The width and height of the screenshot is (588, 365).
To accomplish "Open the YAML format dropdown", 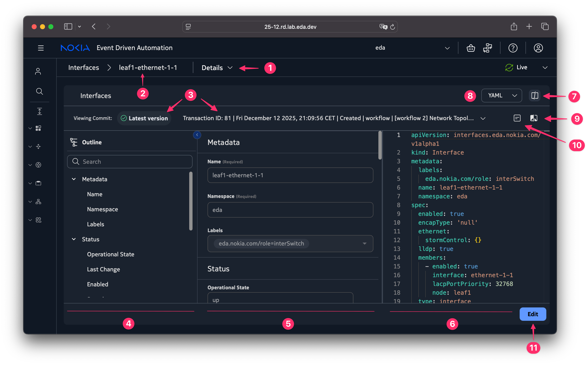I will coord(501,96).
